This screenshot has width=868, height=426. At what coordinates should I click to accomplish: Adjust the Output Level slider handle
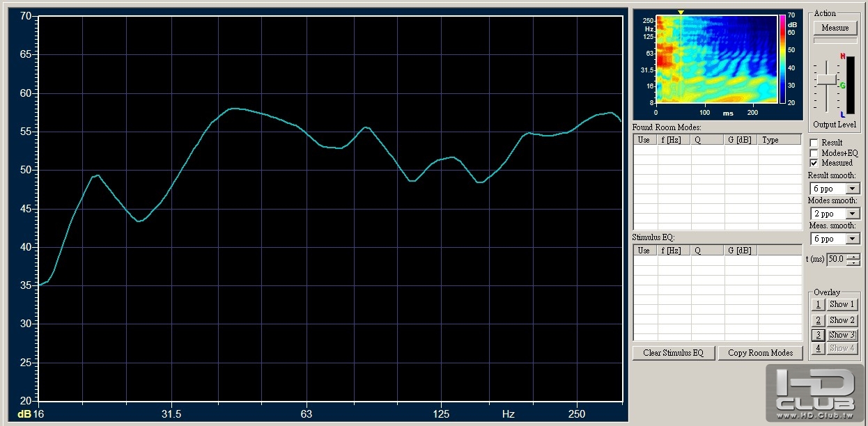coord(826,80)
